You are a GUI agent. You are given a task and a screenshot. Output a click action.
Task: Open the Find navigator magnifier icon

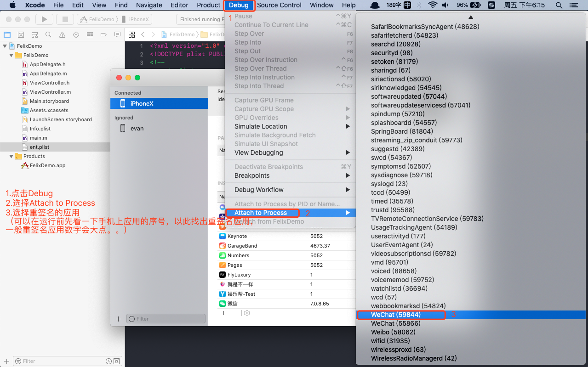(48, 34)
